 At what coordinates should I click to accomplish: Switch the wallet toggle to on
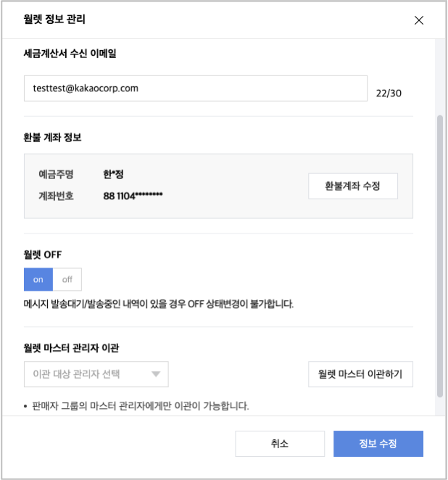pos(38,279)
